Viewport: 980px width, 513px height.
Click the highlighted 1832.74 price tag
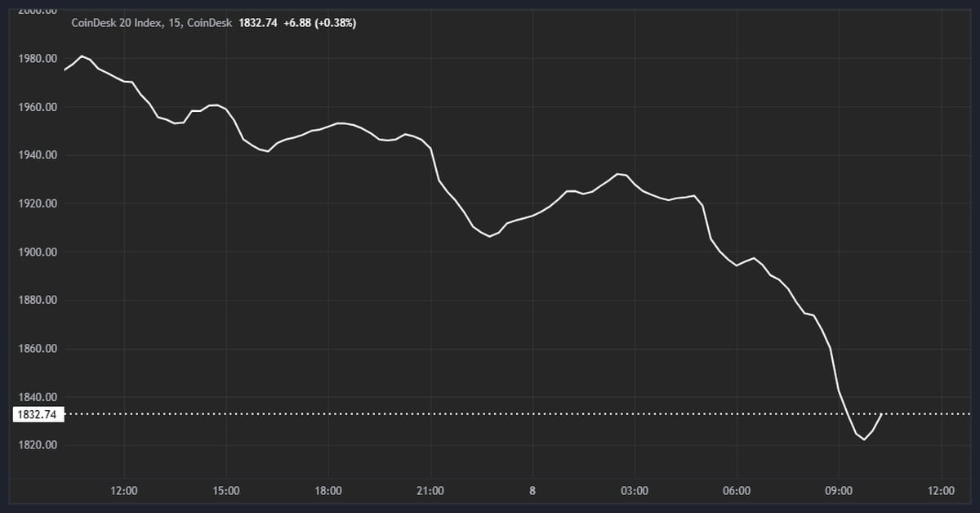(38, 414)
